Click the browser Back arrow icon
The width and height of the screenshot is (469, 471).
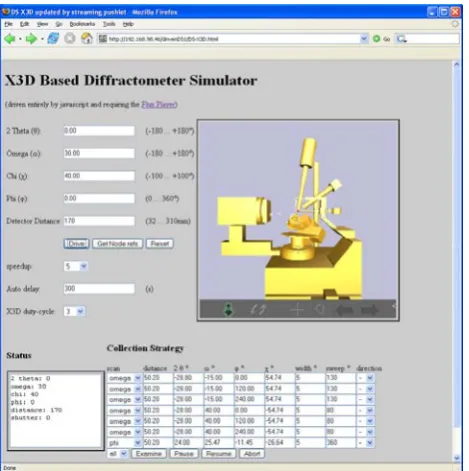pos(10,39)
